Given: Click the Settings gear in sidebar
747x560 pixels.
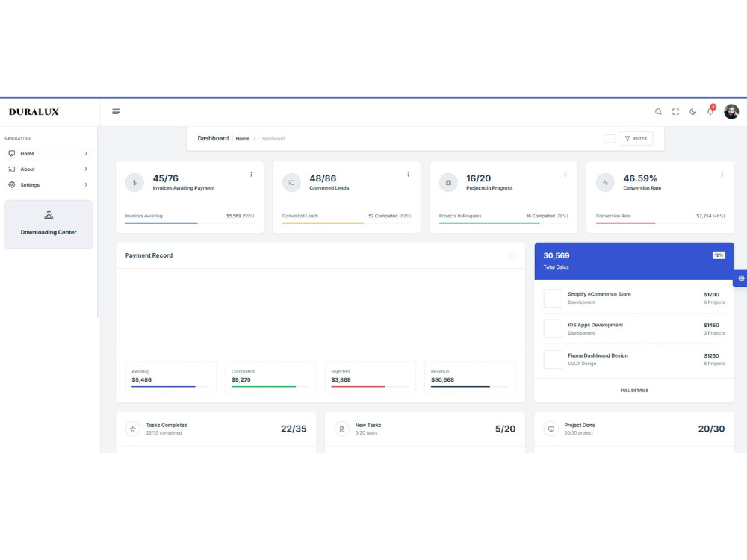Looking at the screenshot, I should tap(12, 184).
